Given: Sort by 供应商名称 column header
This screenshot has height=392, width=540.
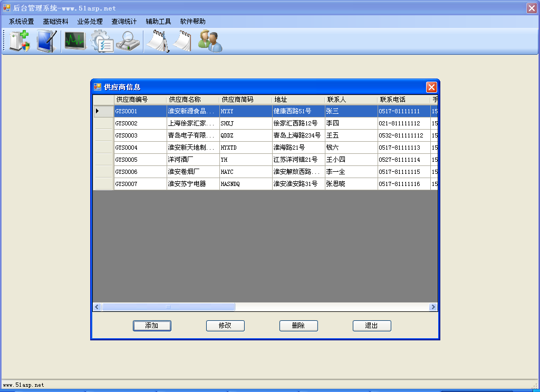Looking at the screenshot, I should click(193, 100).
